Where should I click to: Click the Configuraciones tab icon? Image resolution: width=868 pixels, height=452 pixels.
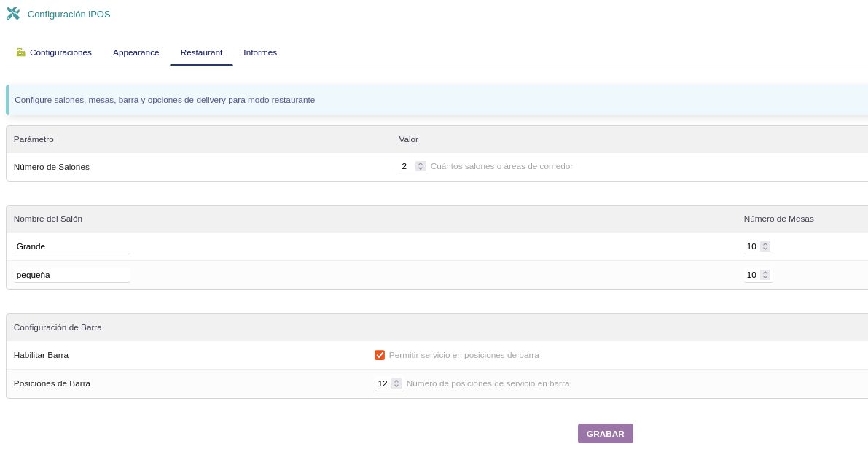click(x=21, y=52)
